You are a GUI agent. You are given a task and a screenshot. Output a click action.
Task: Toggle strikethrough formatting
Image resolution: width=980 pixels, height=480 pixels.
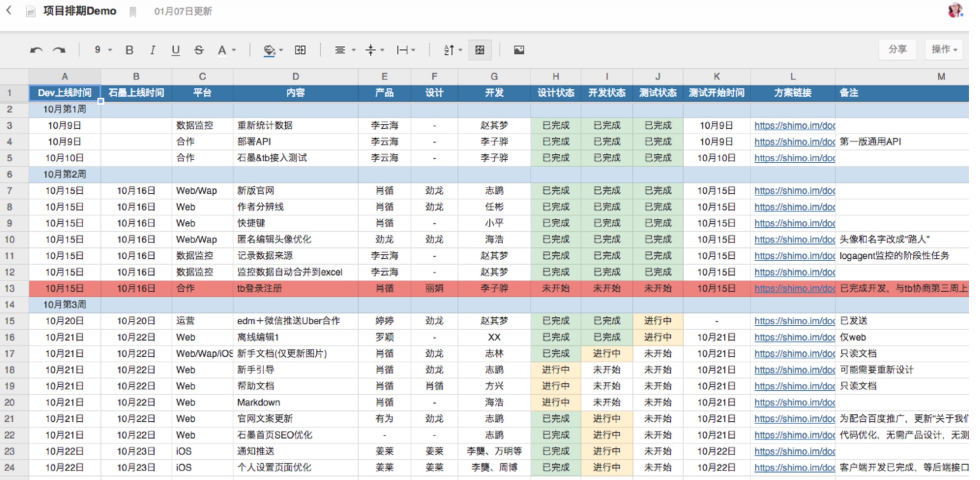point(199,50)
